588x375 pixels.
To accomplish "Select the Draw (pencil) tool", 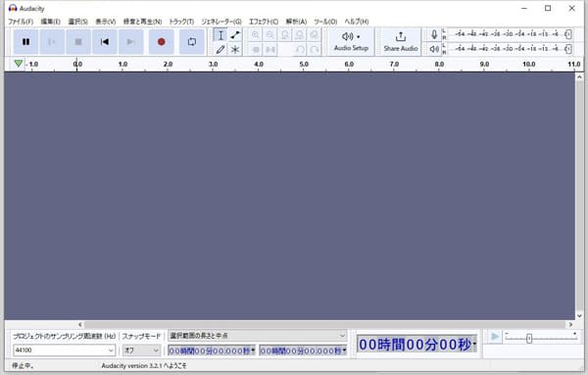I will (x=220, y=49).
